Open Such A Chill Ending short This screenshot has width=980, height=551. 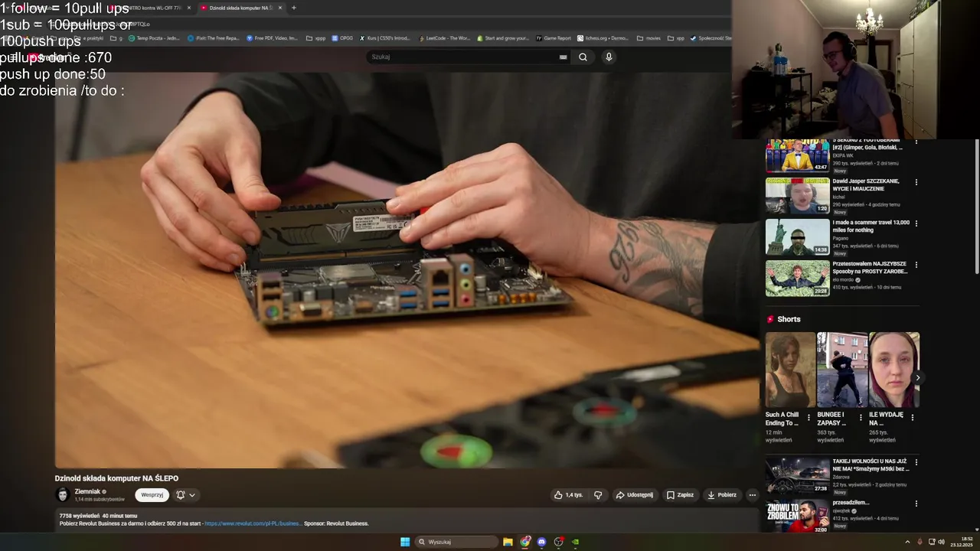[790, 370]
